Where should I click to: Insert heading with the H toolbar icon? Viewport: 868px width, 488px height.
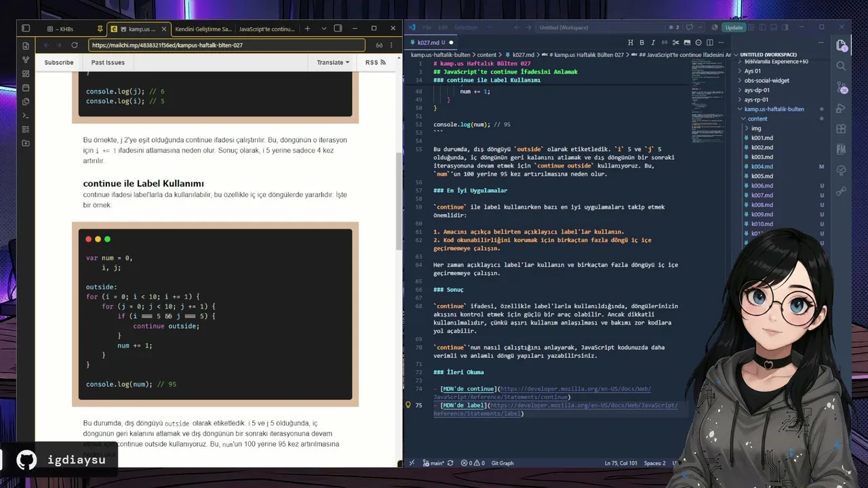point(631,43)
